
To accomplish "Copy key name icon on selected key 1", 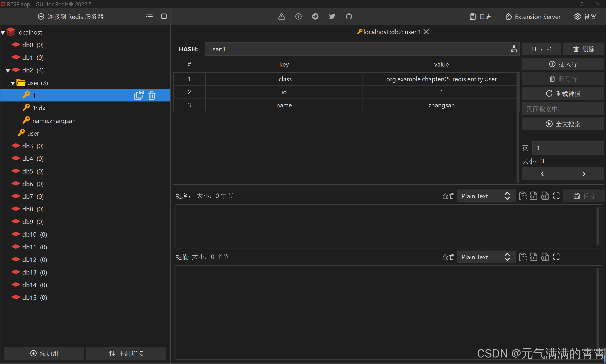I will [x=139, y=95].
